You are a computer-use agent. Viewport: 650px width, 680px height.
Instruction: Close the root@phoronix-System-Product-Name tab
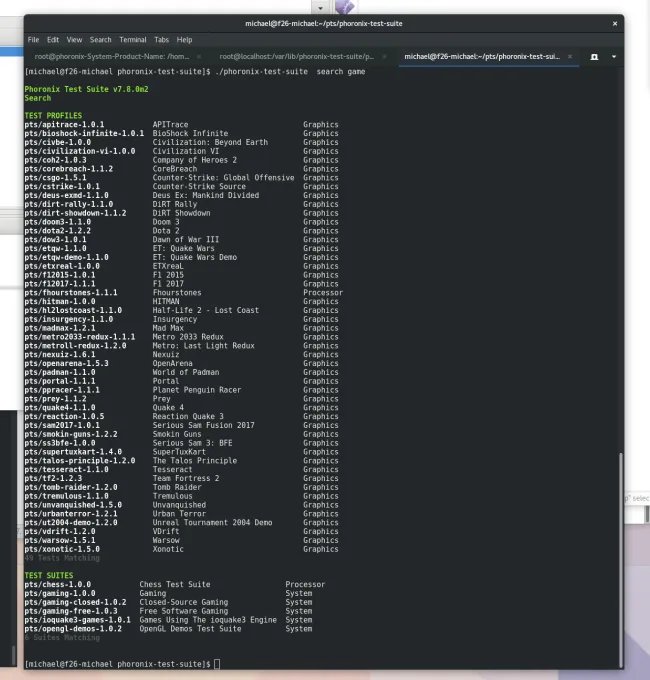(x=199, y=56)
